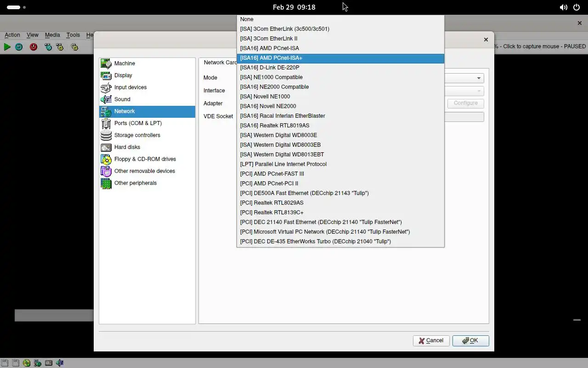Click the Activities pill in top bar
Screen dimensions: 588x368
click(x=16, y=7)
